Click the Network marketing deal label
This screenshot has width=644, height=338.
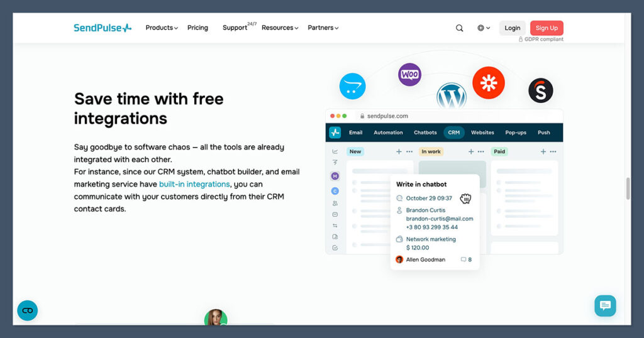click(x=431, y=239)
